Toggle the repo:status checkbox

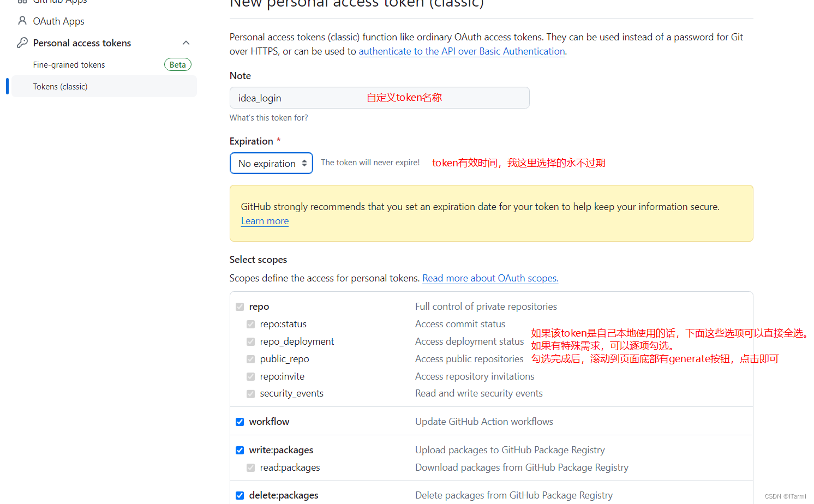(250, 324)
